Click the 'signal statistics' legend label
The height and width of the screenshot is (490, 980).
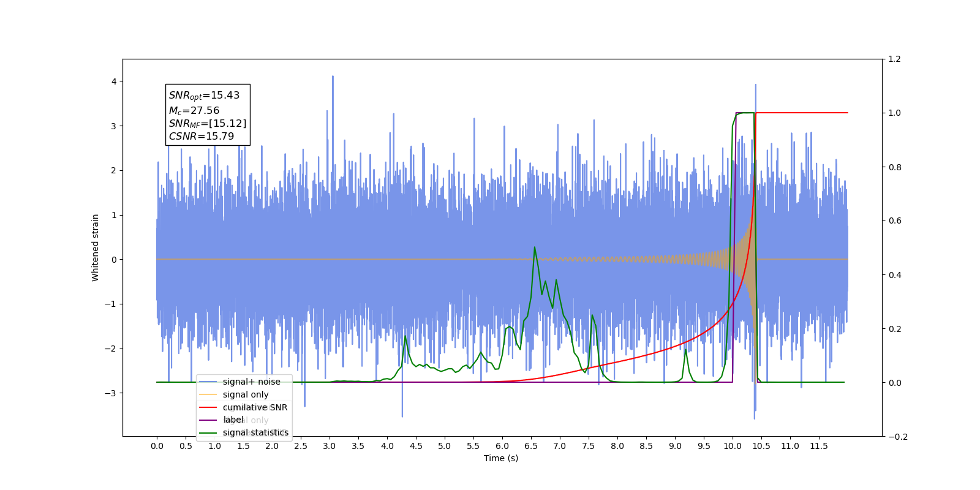tap(255, 432)
